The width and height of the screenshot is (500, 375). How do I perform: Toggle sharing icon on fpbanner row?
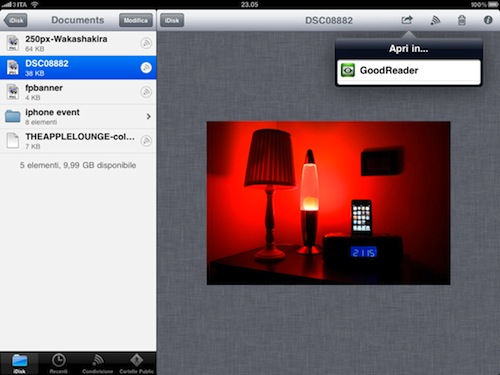click(x=146, y=92)
